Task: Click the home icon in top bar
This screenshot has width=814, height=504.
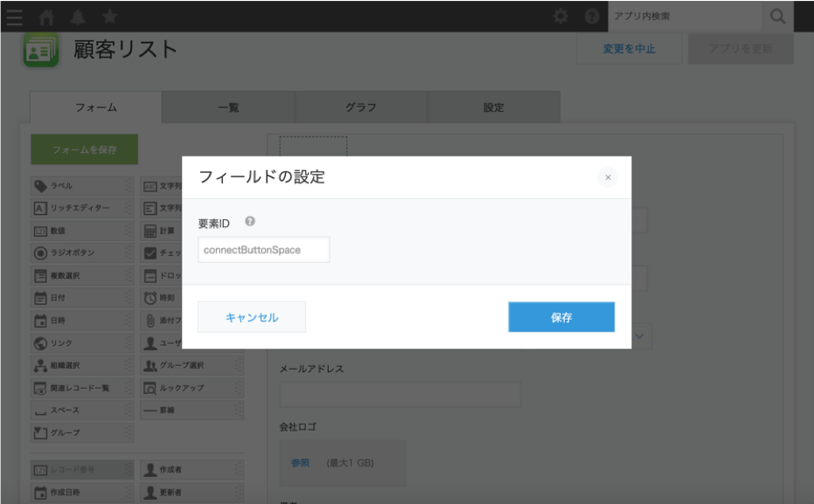Action: 46,16
